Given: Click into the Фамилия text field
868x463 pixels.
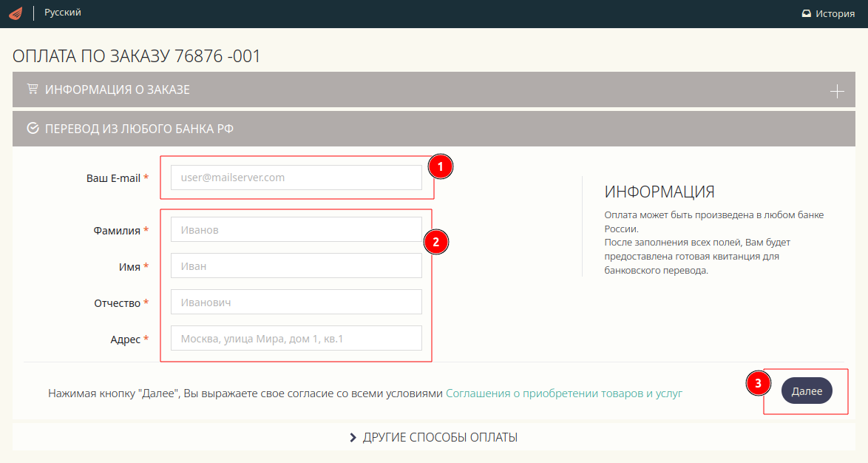Looking at the screenshot, I should click(x=296, y=229).
